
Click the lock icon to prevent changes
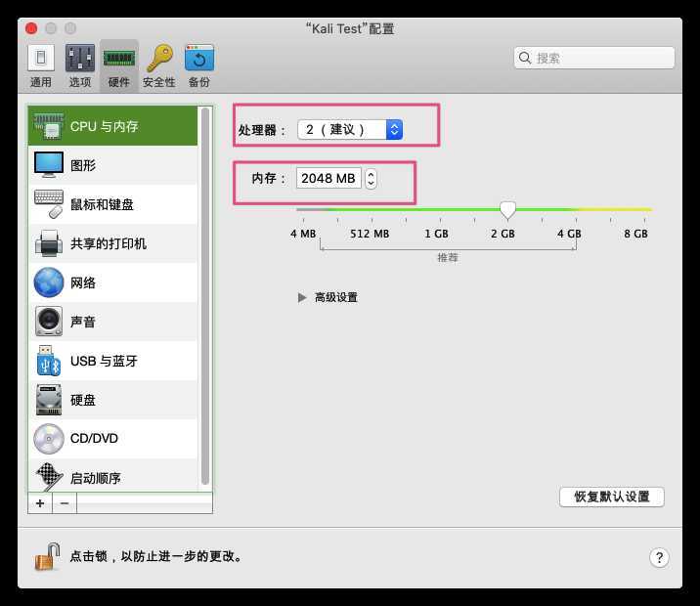point(47,556)
